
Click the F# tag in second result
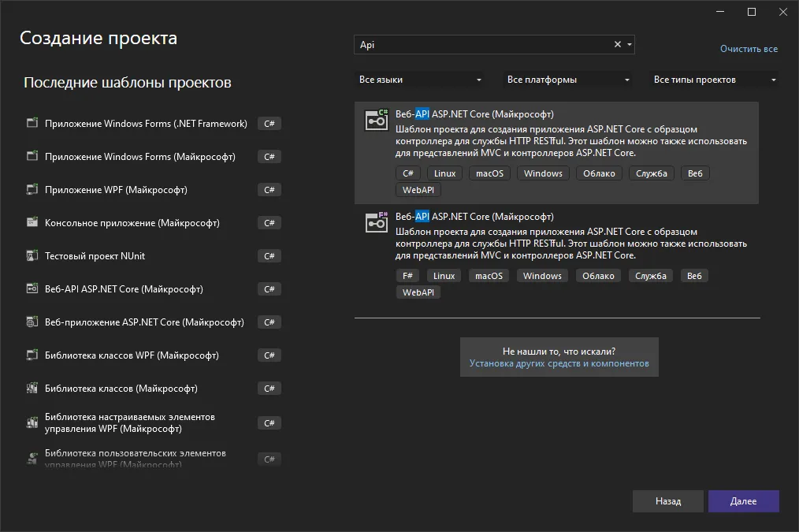(407, 276)
